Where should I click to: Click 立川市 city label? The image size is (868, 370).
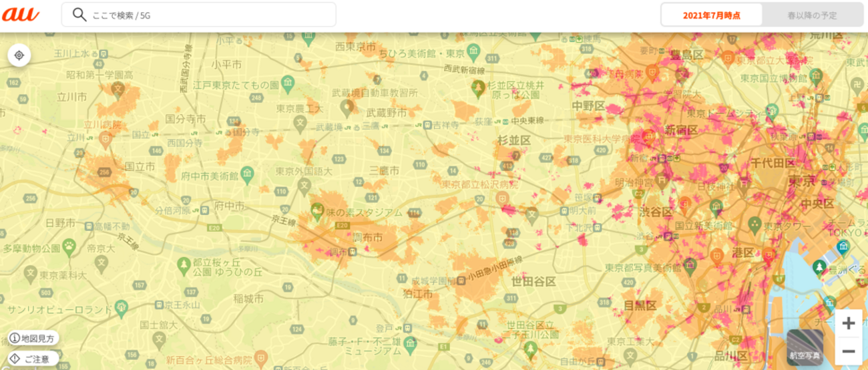click(x=72, y=97)
